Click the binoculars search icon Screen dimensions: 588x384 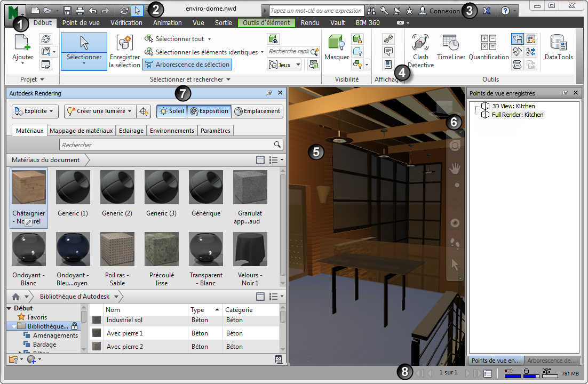[x=371, y=11]
